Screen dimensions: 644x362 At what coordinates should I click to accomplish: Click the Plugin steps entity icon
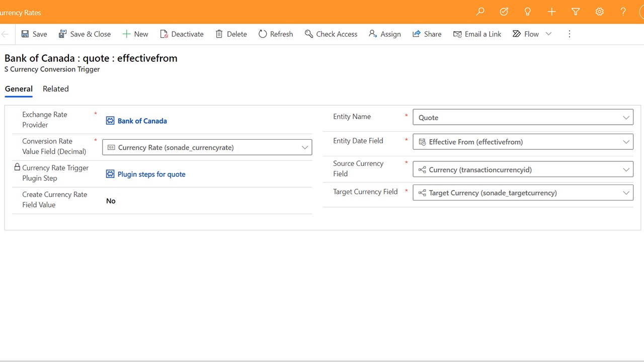point(110,174)
